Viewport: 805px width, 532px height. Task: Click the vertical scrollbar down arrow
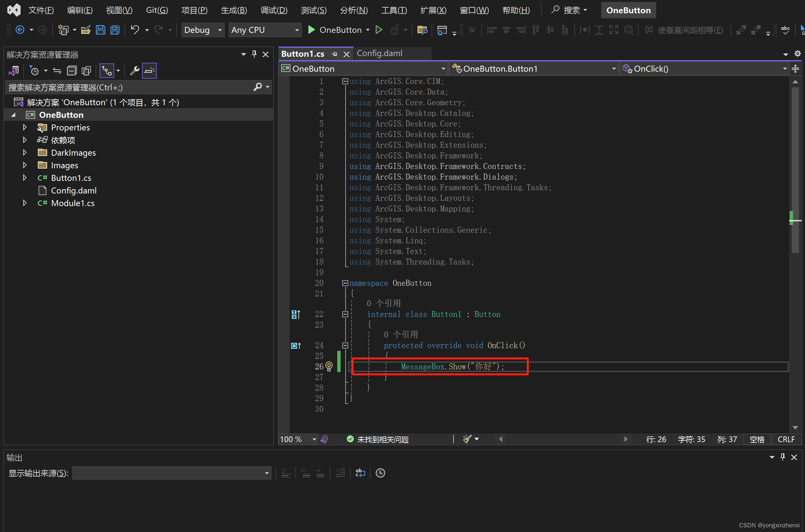click(x=795, y=427)
